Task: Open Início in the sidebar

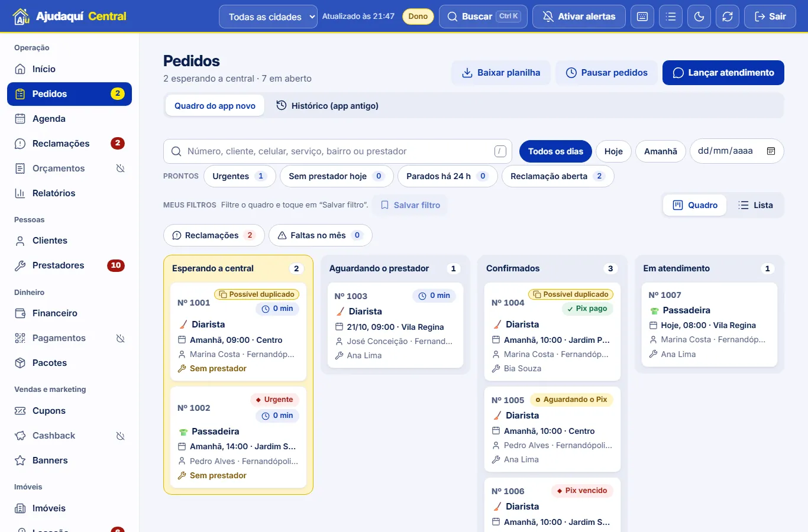Action: click(x=69, y=69)
